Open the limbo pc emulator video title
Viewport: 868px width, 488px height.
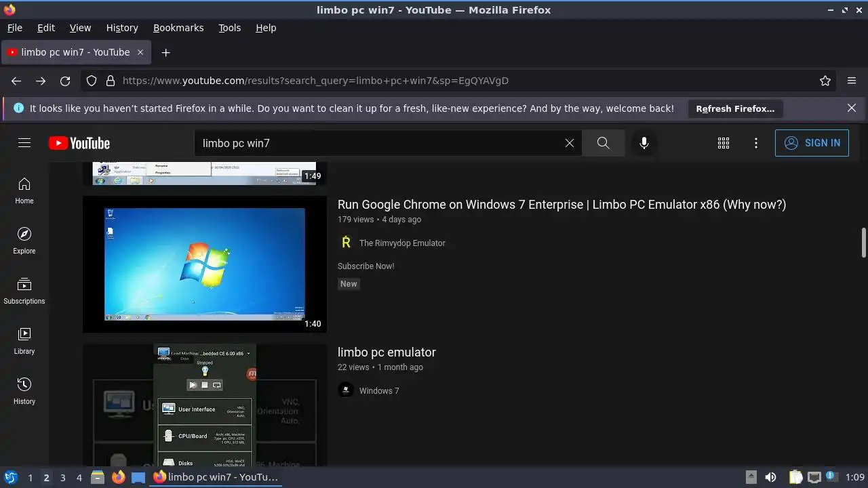[387, 352]
